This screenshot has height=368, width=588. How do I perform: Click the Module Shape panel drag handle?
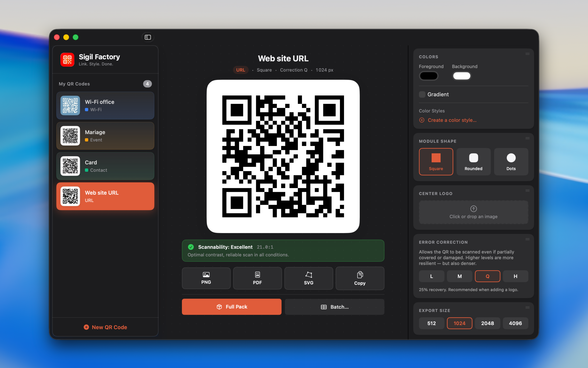coord(527,138)
